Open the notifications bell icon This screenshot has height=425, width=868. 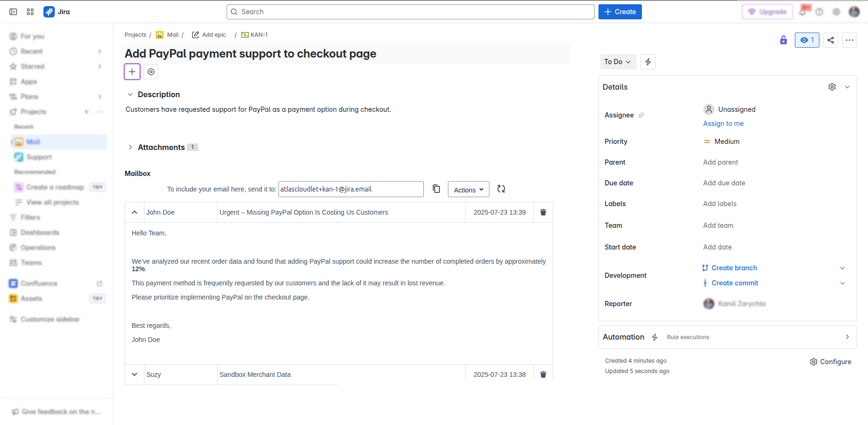(x=802, y=12)
